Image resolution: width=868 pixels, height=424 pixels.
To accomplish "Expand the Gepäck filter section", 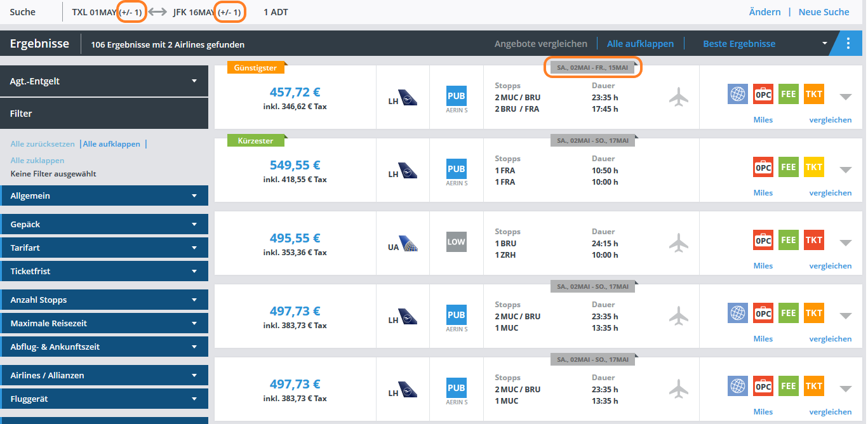I will pyautogui.click(x=104, y=225).
